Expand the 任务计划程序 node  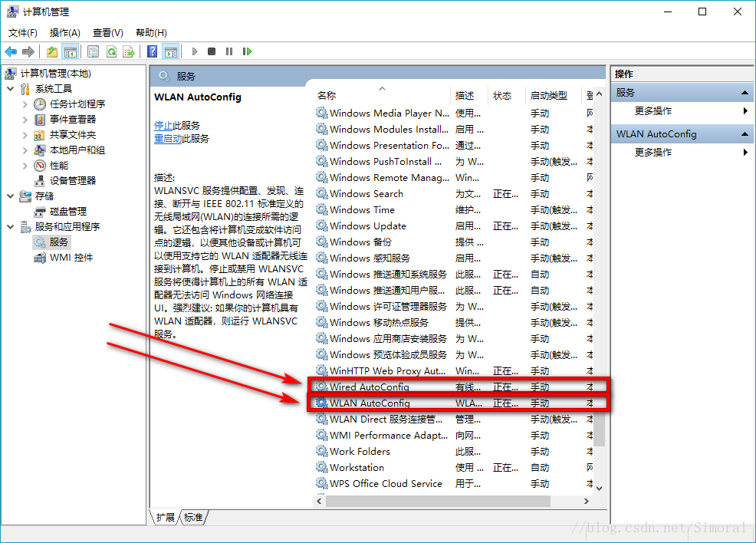pos(25,104)
